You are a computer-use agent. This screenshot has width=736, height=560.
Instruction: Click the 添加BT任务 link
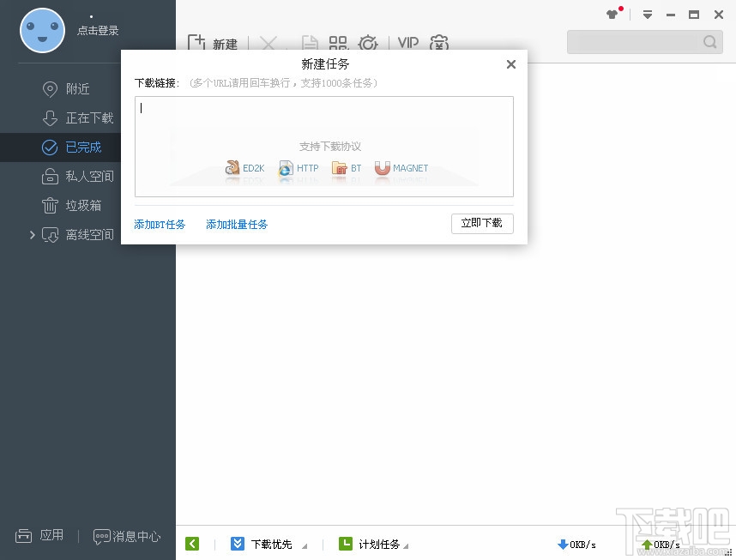pos(160,224)
